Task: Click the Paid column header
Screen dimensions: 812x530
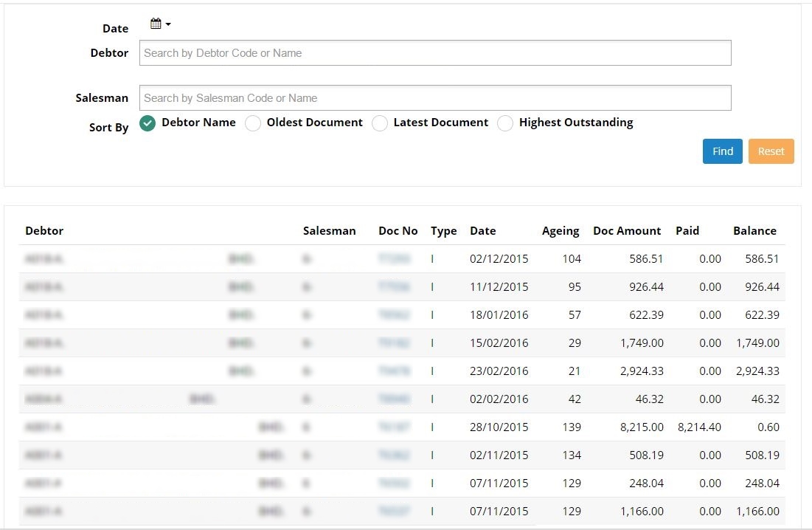Action: (687, 231)
